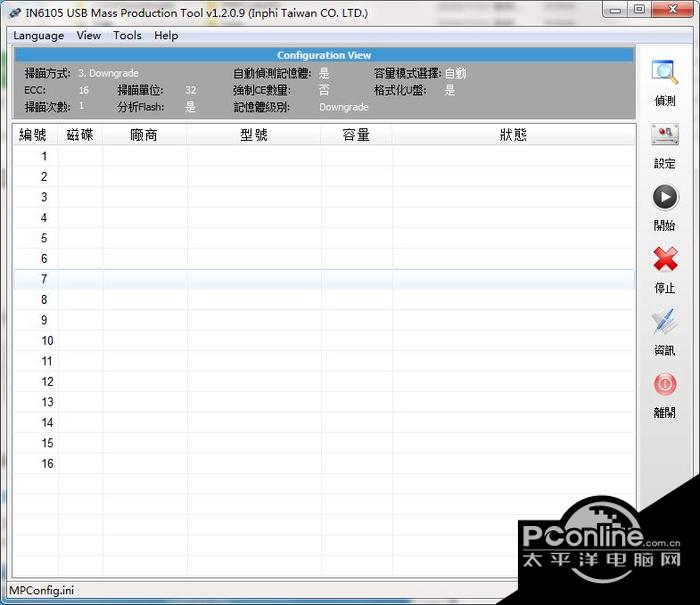The image size is (700, 605).
Task: Select row number 13
Action: pyautogui.click(x=324, y=402)
